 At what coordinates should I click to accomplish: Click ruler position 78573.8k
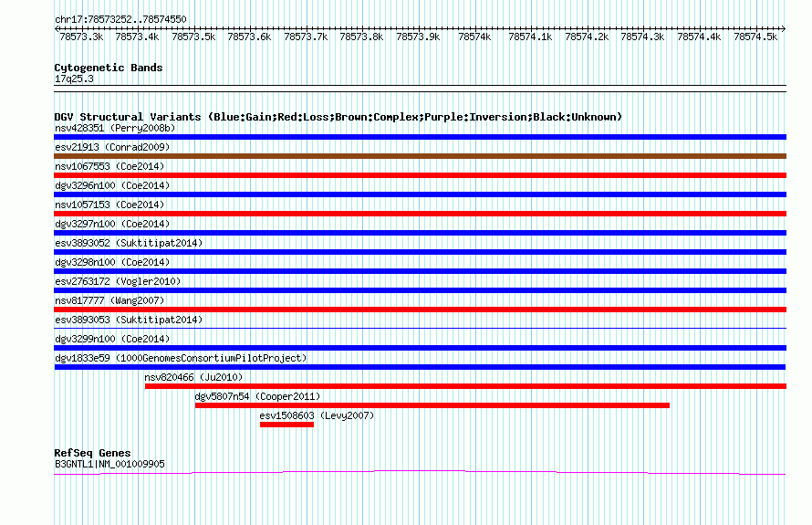[x=362, y=37]
